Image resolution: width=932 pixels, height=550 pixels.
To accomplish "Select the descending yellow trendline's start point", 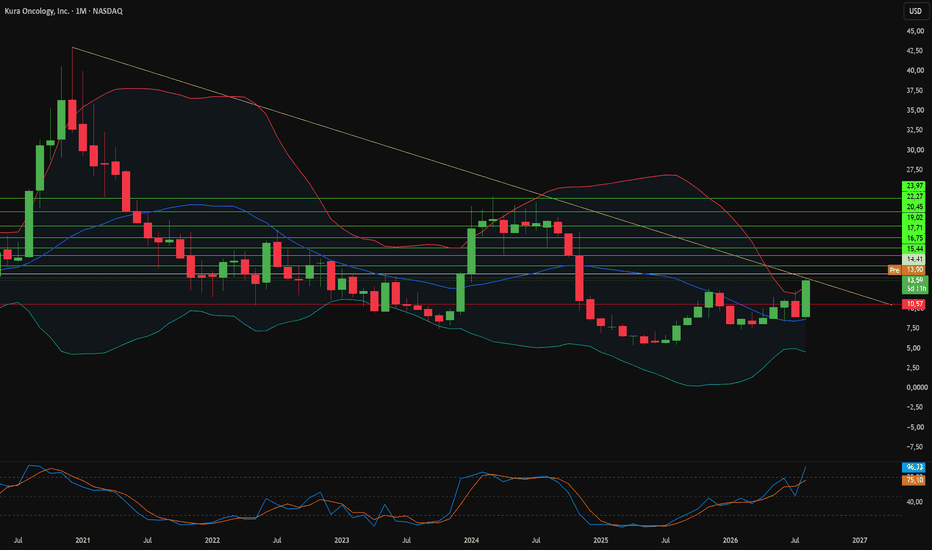I will (x=72, y=47).
